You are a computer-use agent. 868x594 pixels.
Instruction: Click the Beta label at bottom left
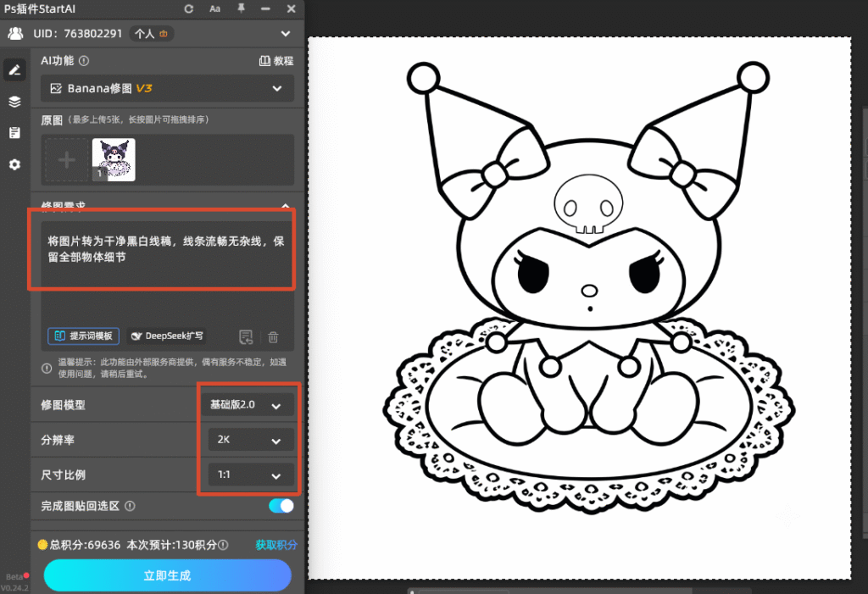pyautogui.click(x=14, y=577)
